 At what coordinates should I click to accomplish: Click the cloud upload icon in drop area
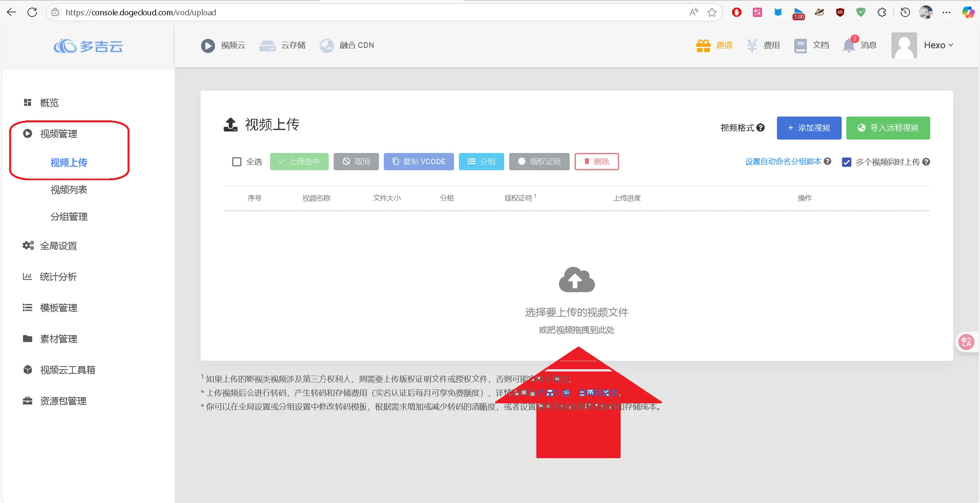point(577,280)
